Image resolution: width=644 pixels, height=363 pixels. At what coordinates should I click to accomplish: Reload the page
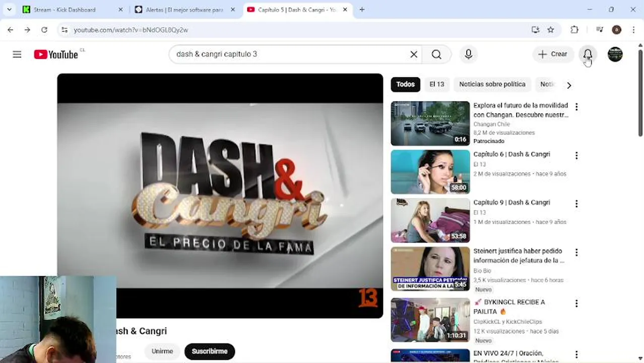(44, 30)
